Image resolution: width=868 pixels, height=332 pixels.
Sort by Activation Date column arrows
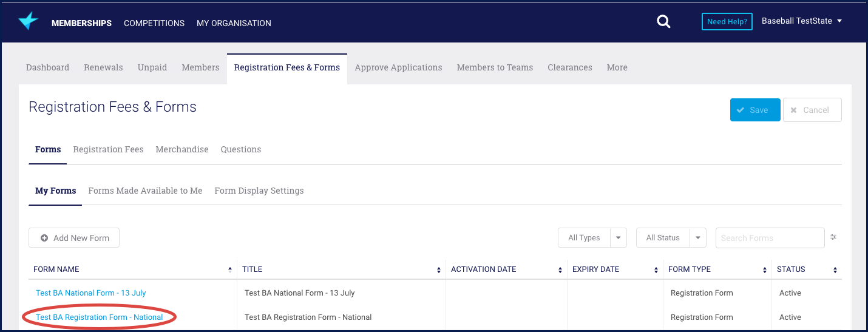560,270
